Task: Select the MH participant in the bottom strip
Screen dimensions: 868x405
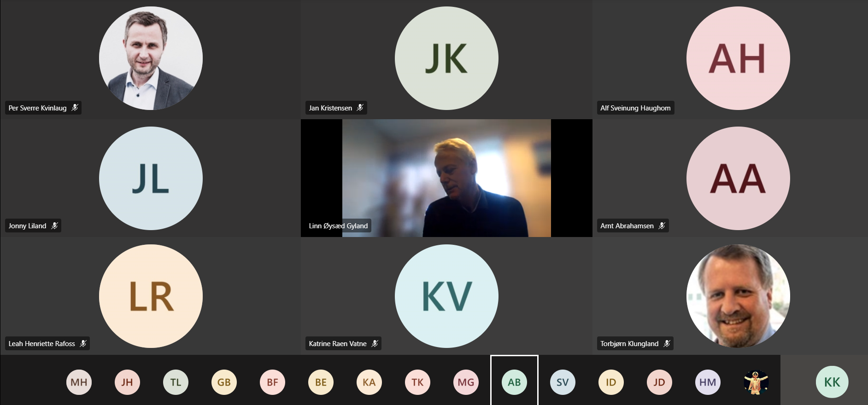Action: pyautogui.click(x=79, y=382)
